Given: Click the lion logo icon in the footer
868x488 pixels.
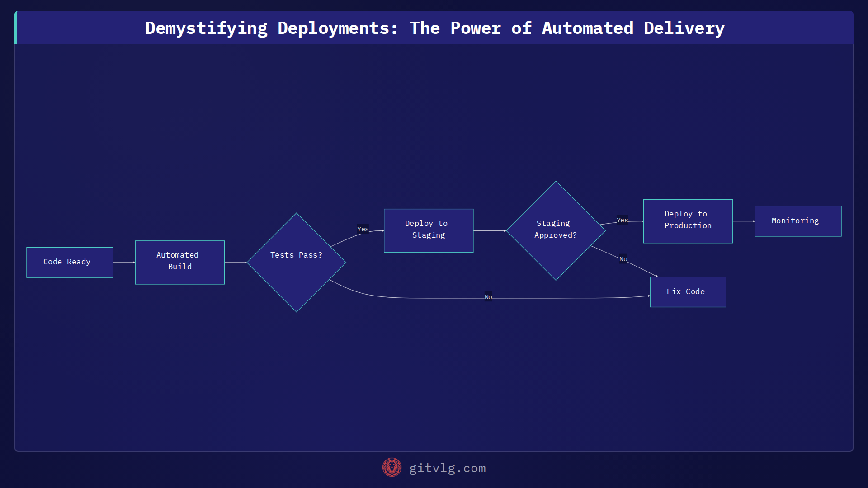Looking at the screenshot, I should pos(392,467).
